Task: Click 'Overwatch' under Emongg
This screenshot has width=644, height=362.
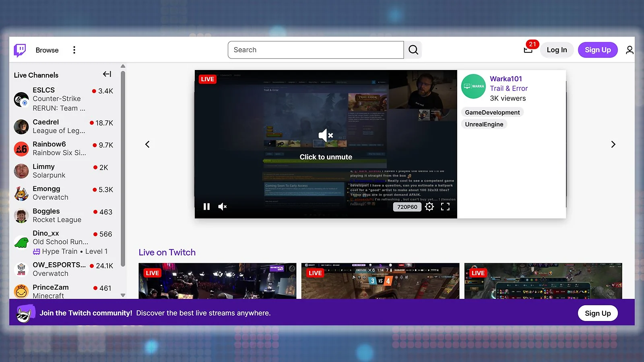Action: (x=50, y=197)
